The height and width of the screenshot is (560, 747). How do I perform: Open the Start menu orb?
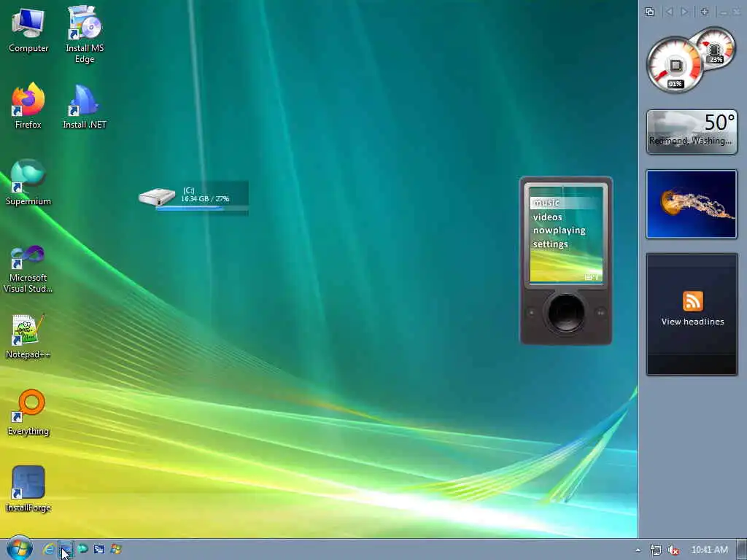pos(19,548)
